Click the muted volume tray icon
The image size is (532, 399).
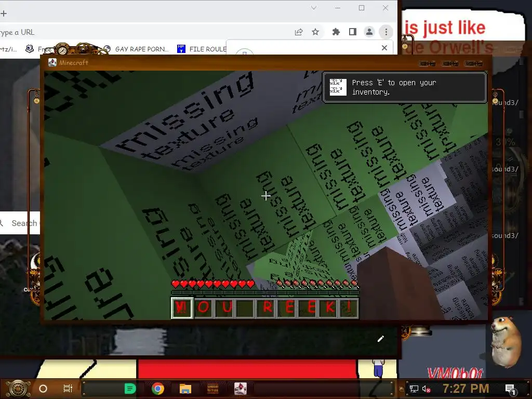[x=426, y=389]
